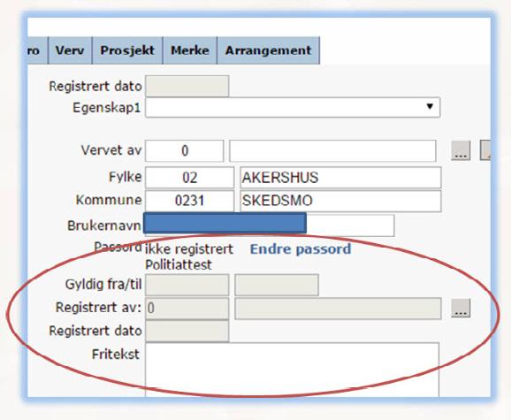This screenshot has height=420, width=511.
Task: Open the Verv tab
Action: pos(70,50)
